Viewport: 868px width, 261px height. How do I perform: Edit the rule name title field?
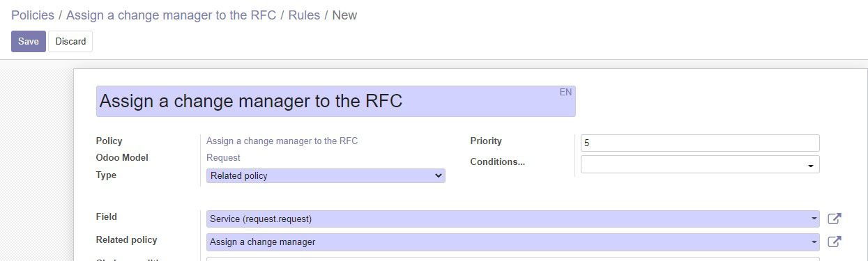[335, 101]
